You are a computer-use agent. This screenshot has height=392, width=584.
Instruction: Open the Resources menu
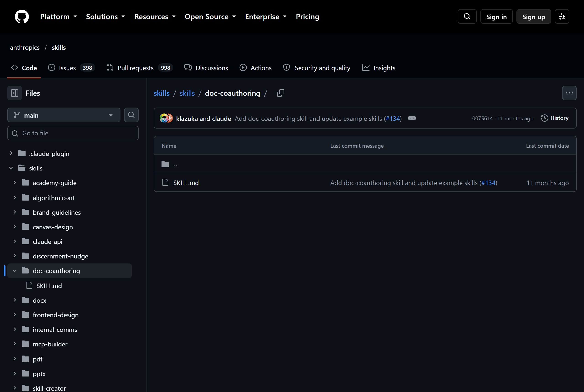click(x=155, y=16)
